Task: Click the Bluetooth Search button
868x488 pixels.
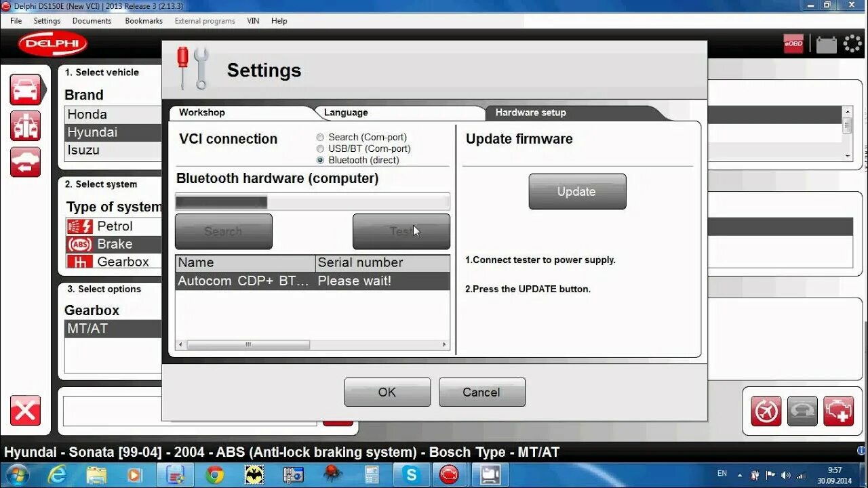Action: [223, 232]
